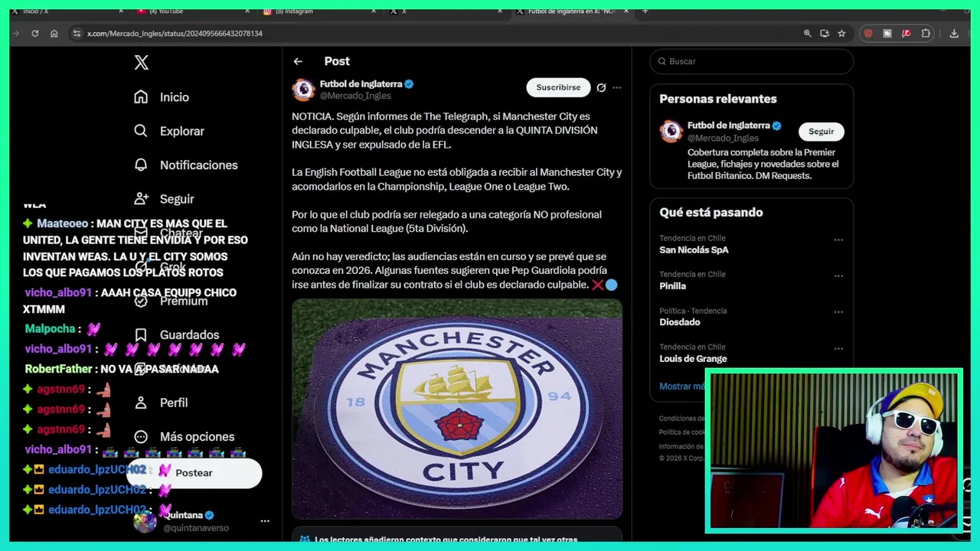
Task: Open the post's three-dot menu
Action: (617, 87)
